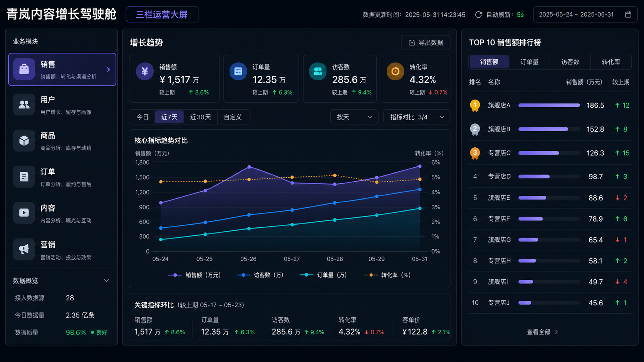The height and width of the screenshot is (362, 644).
Task: Click the 今日数据量 2.35 亿条 value
Action: [x=80, y=315]
